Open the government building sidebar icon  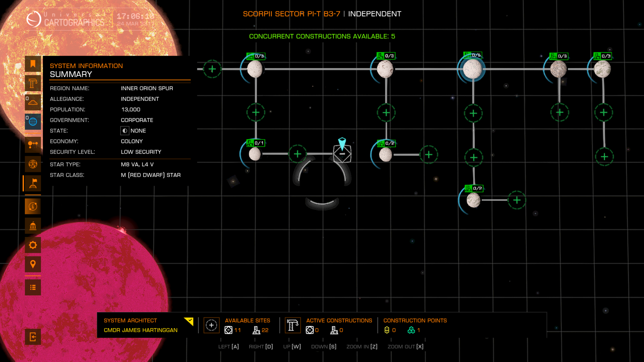(33, 226)
